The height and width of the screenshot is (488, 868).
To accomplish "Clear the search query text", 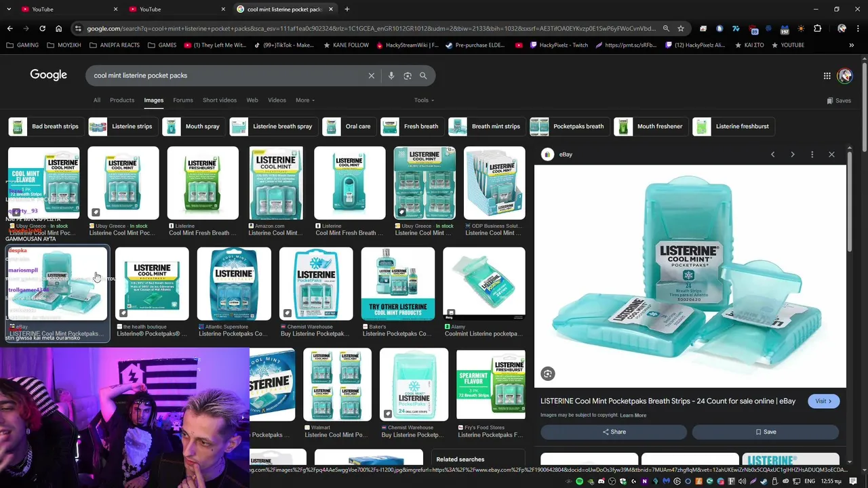I will (x=372, y=76).
